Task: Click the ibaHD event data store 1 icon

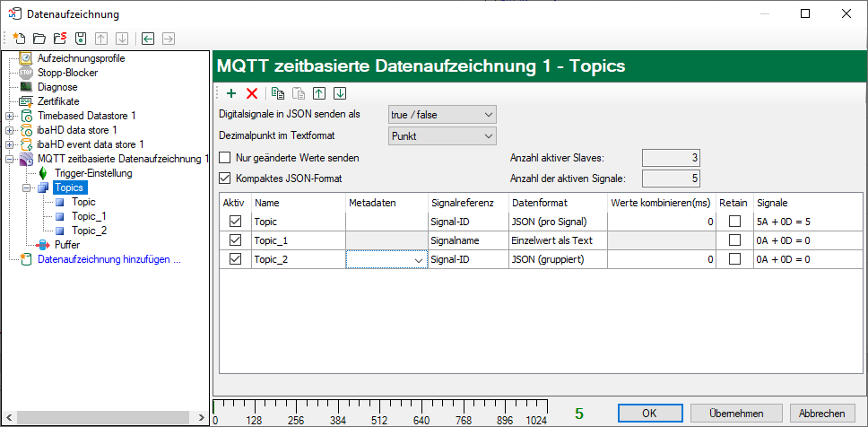Action: [x=27, y=144]
